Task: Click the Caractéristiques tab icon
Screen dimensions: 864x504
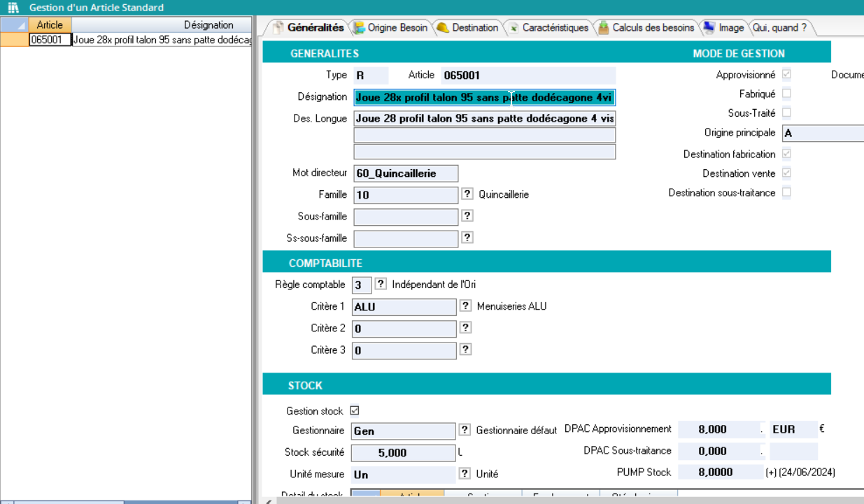Action: click(x=513, y=28)
